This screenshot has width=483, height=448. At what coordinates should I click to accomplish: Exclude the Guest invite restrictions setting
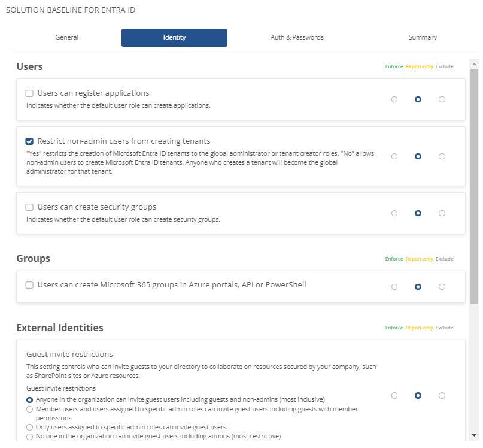442,395
